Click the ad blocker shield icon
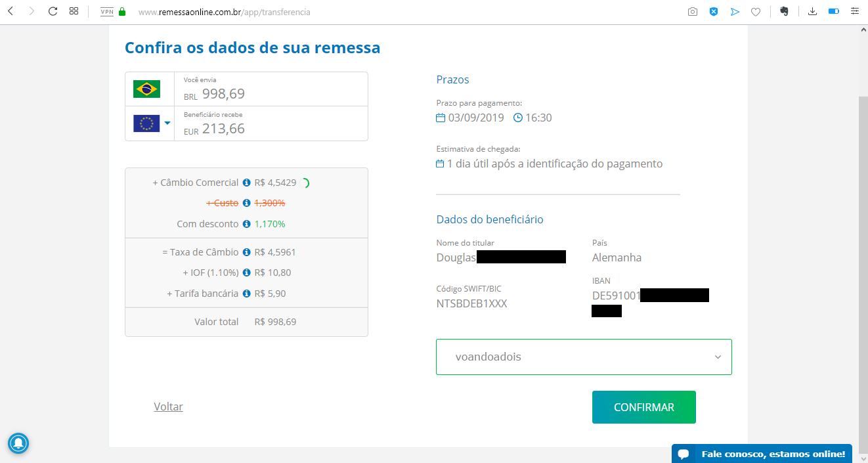 point(714,12)
